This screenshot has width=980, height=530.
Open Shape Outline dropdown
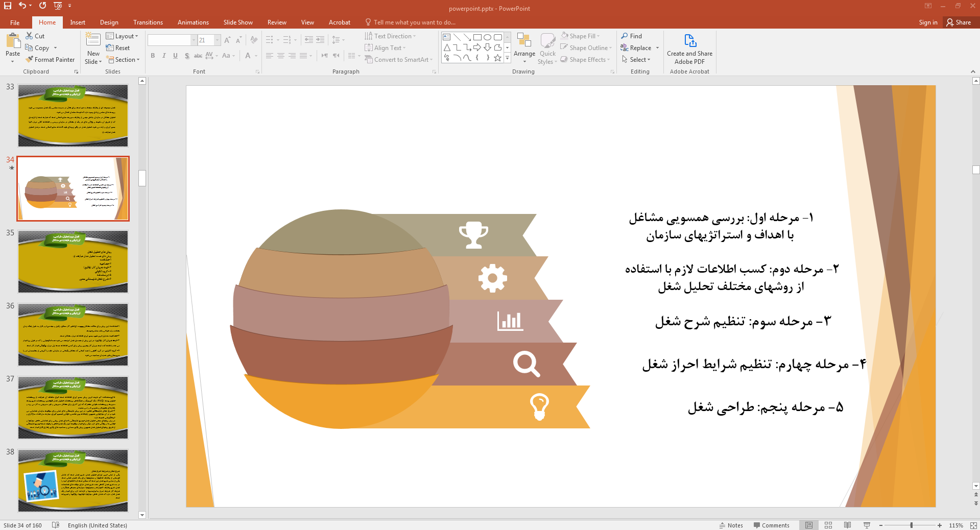coord(585,48)
